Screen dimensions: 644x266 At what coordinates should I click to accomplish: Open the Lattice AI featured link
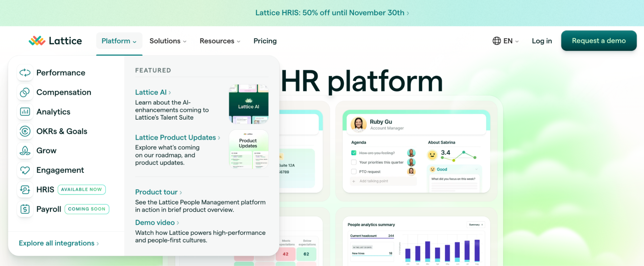[x=153, y=92]
